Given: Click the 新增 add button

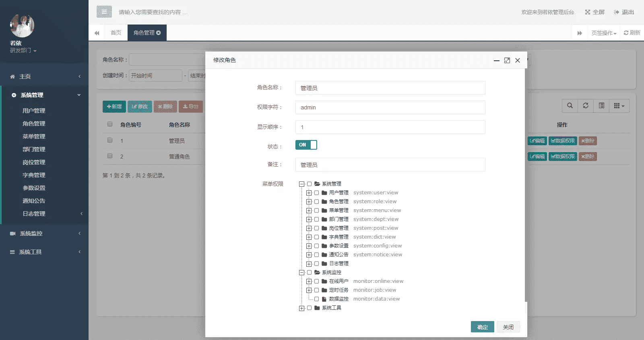Looking at the screenshot, I should pos(114,107).
